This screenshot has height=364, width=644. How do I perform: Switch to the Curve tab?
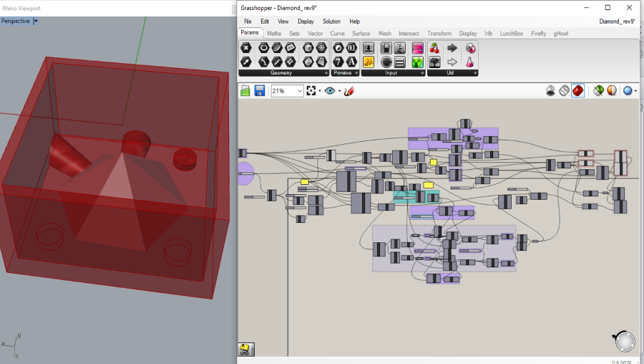[x=337, y=33]
